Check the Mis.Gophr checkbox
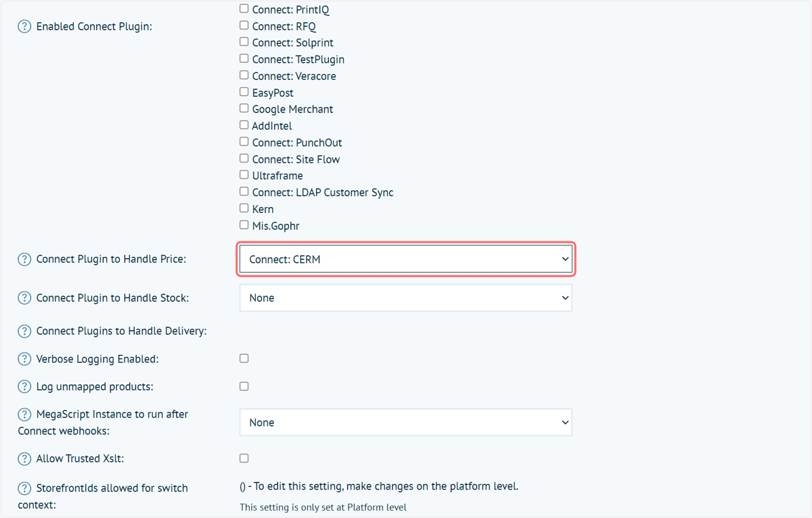 (x=244, y=225)
